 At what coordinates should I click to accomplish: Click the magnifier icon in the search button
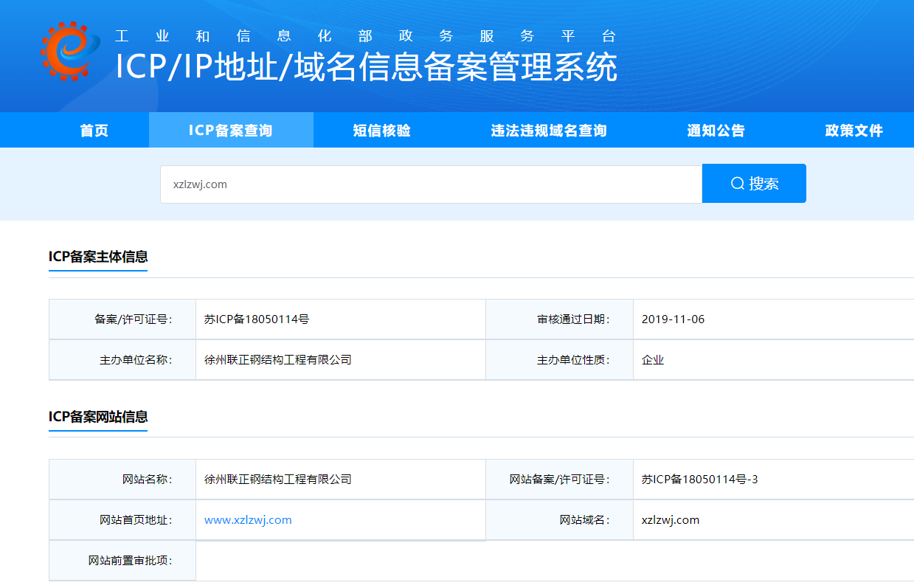735,183
